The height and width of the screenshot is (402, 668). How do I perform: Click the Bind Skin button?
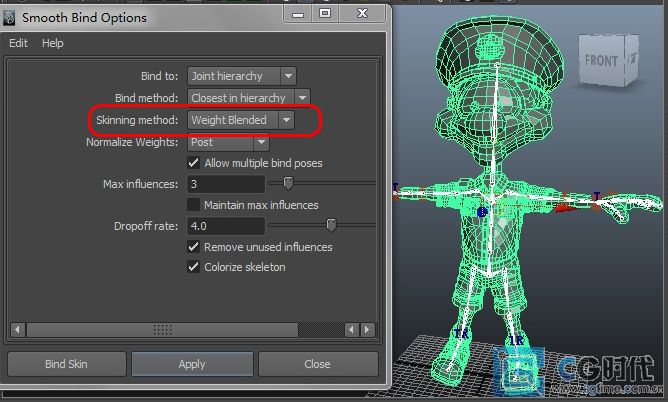[x=67, y=364]
